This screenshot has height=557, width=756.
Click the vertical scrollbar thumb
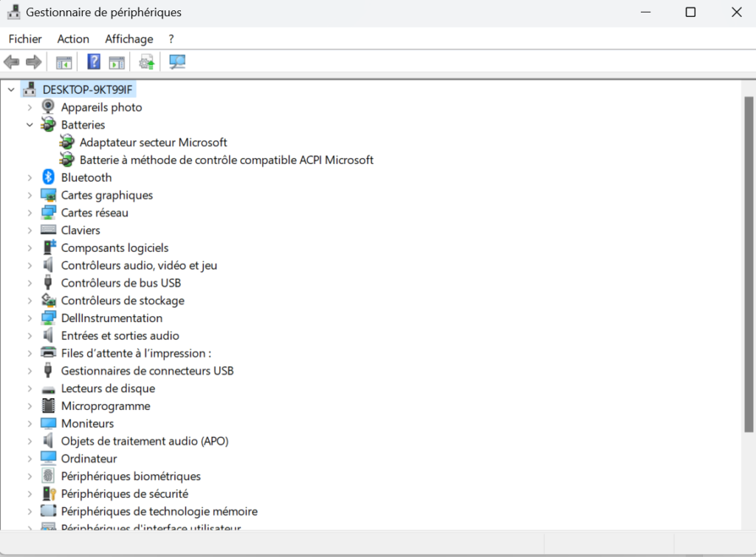(749, 264)
